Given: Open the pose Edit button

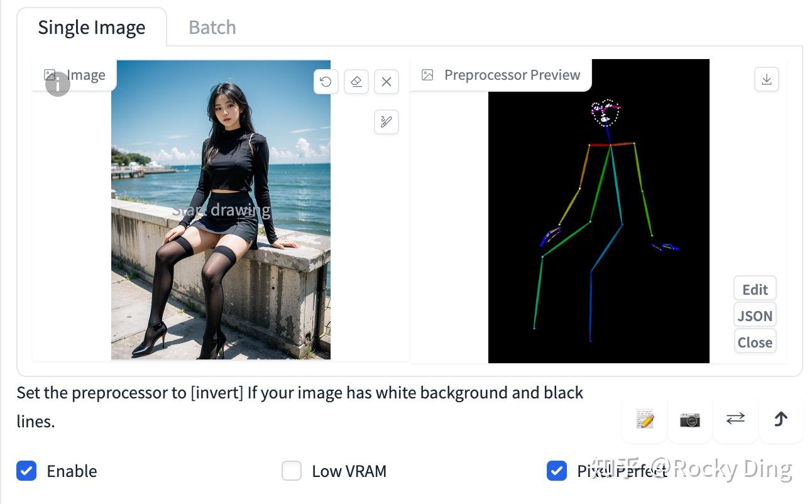Looking at the screenshot, I should (755, 289).
